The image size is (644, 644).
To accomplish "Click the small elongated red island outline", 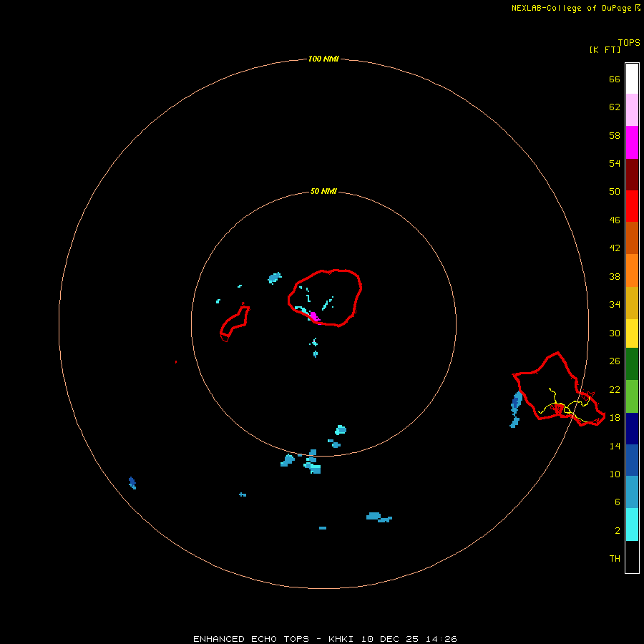I will click(235, 323).
